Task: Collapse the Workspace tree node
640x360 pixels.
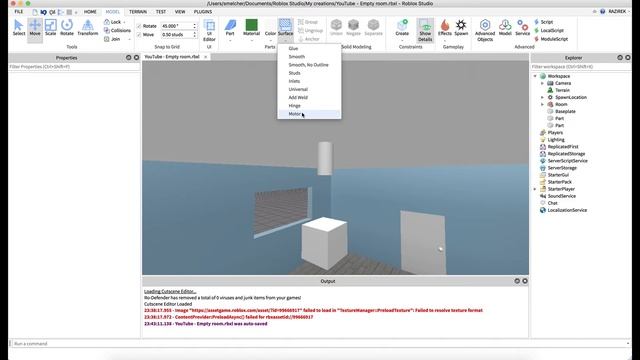Action: point(535,76)
